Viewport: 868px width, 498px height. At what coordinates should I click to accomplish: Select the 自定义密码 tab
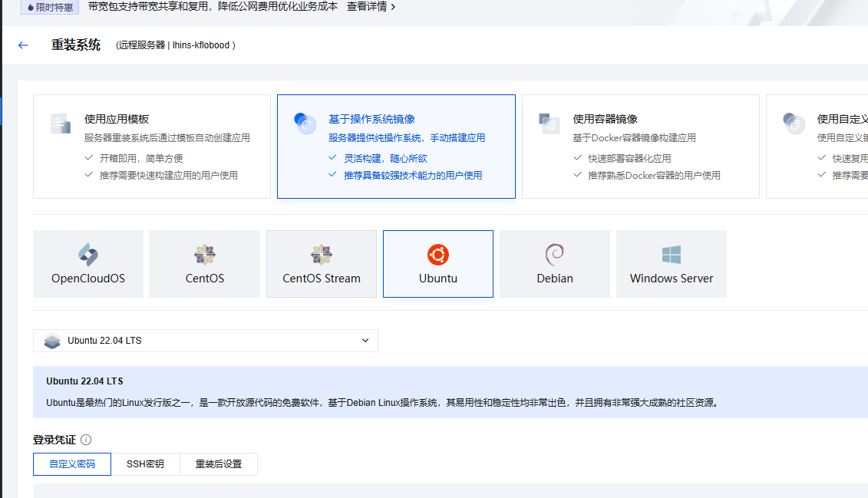72,464
